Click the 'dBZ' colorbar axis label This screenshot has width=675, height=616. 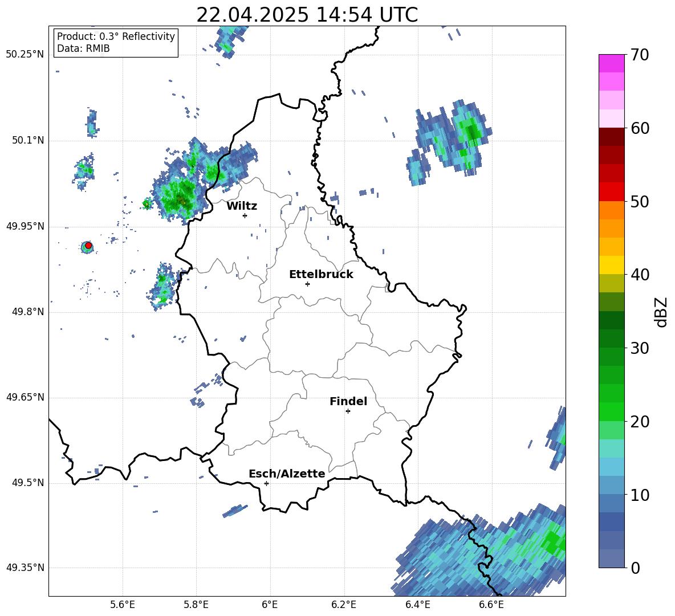click(x=660, y=312)
